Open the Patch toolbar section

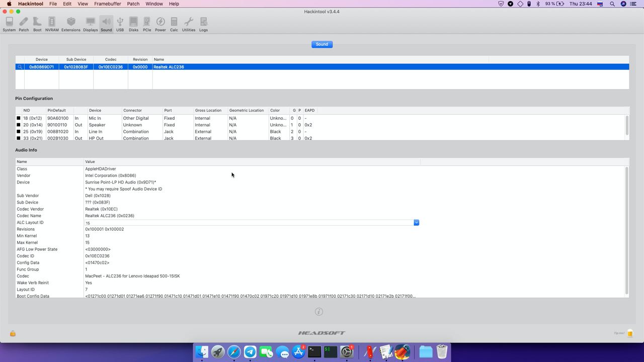click(x=24, y=24)
